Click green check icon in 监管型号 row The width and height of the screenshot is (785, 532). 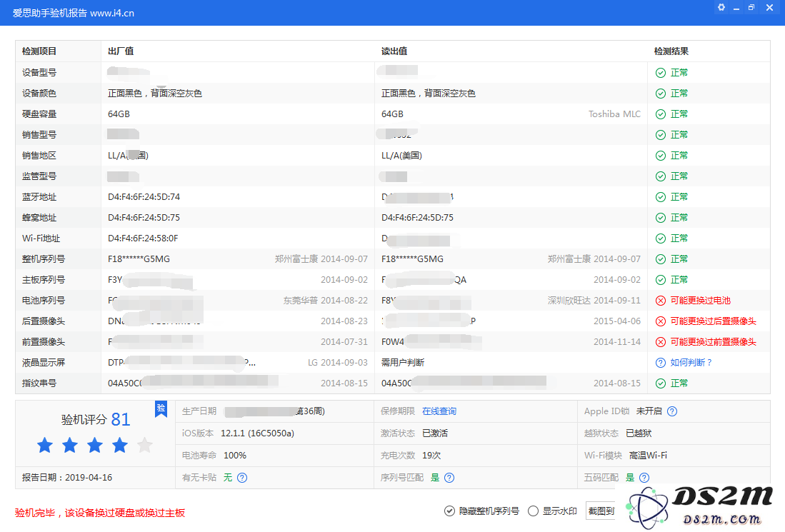[x=660, y=176]
